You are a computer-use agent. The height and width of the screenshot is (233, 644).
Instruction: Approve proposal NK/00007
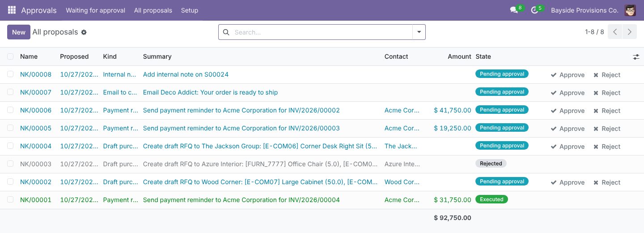coord(568,93)
